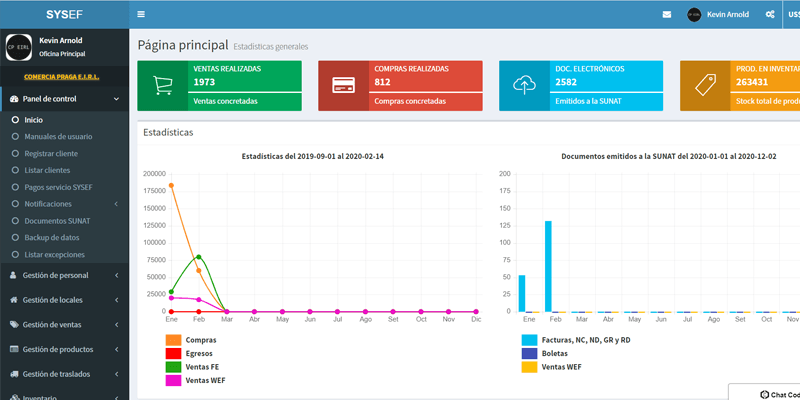Image resolution: width=800 pixels, height=400 pixels.
Task: Open the Chat widget at bottom right
Action: pos(770,394)
